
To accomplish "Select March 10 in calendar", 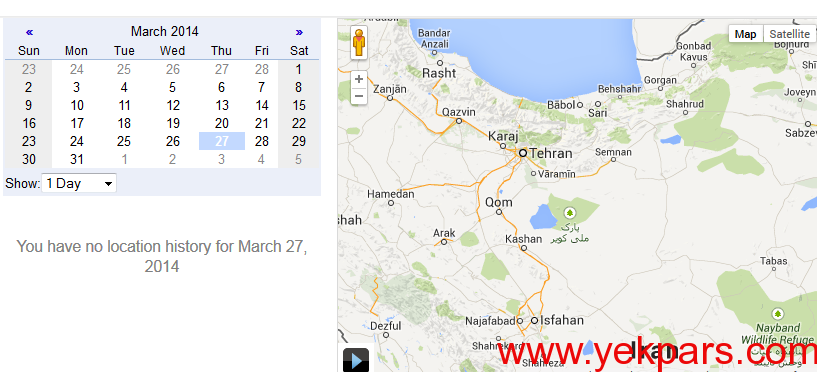I will point(77,105).
